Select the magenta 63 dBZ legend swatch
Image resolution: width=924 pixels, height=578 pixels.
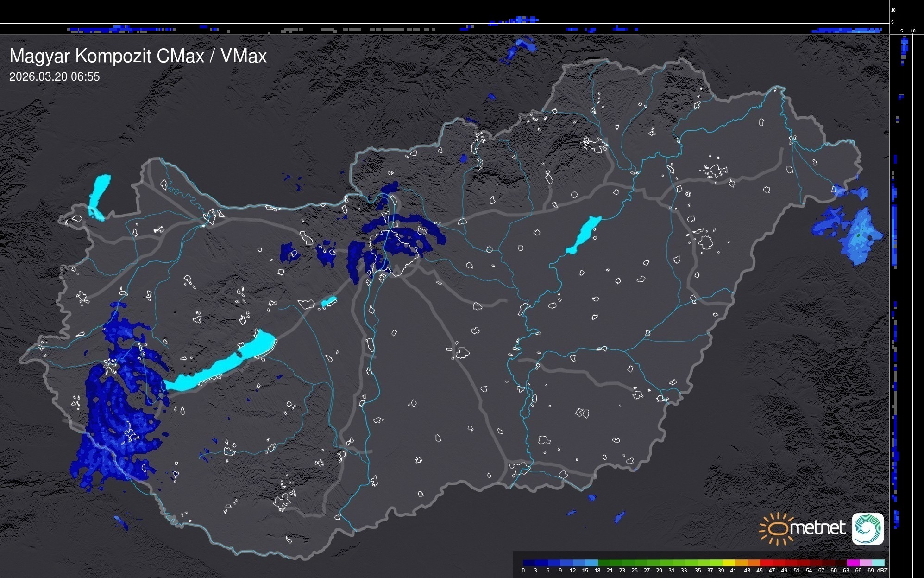point(853,563)
